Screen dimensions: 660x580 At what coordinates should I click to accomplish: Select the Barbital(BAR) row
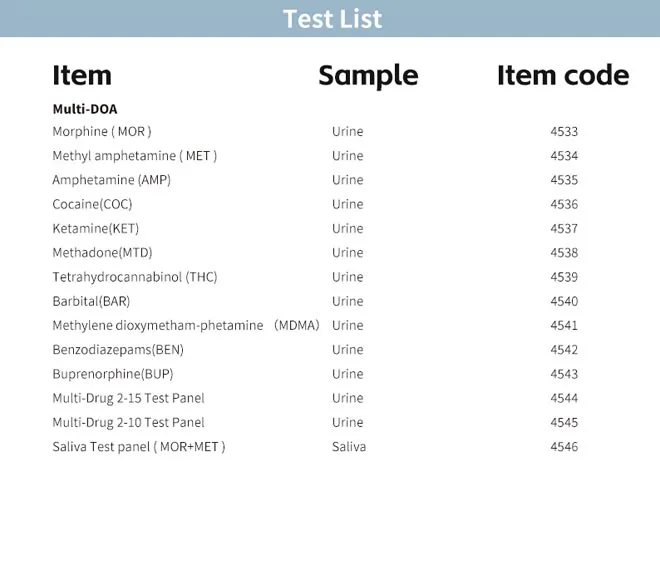91,301
